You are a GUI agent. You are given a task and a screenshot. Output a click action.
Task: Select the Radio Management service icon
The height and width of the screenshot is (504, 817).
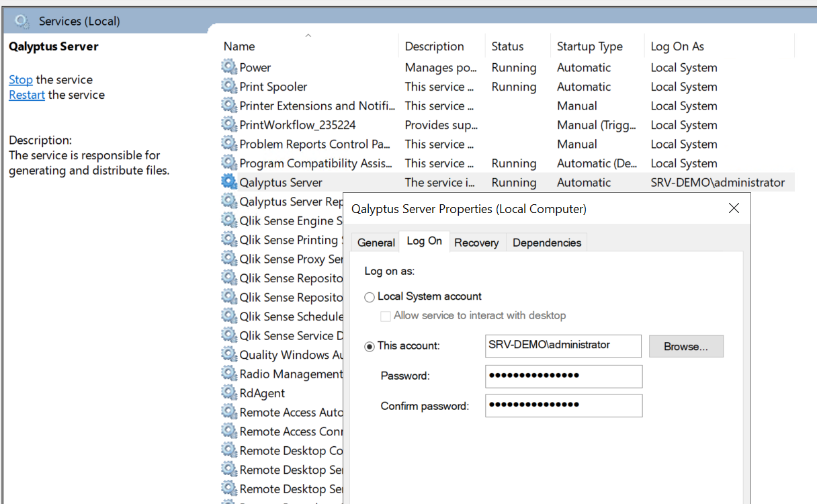point(229,374)
